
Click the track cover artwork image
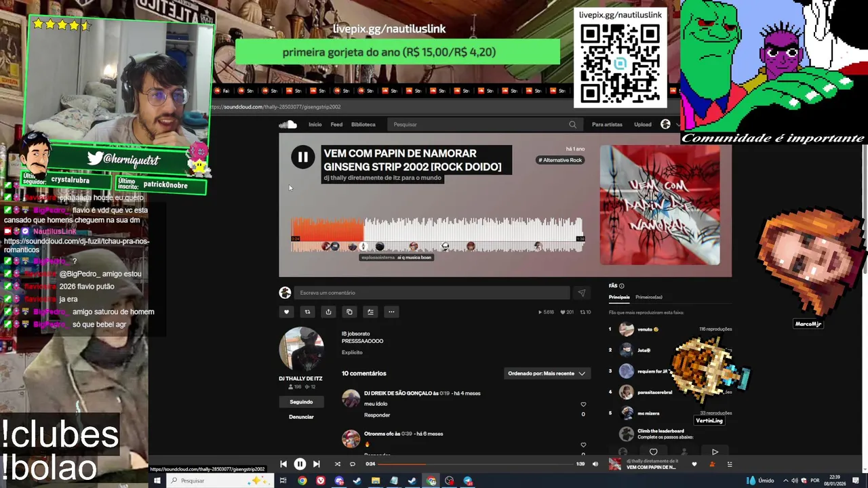[x=660, y=205]
